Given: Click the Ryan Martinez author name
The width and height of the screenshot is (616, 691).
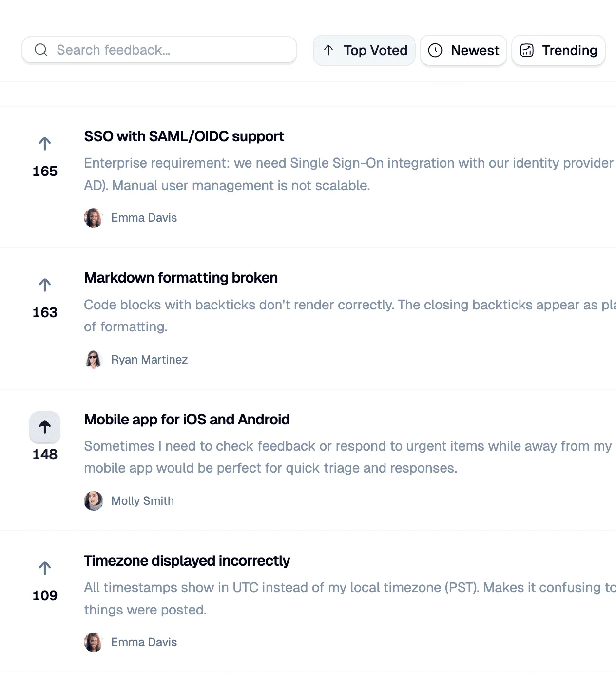Looking at the screenshot, I should click(150, 360).
